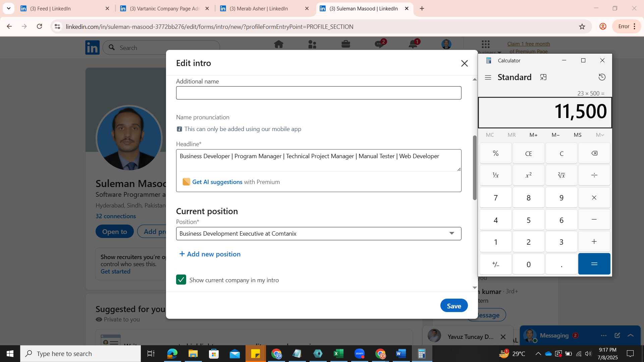Click Calculator minus key
Viewport: 644px width, 362px height.
click(594, 220)
